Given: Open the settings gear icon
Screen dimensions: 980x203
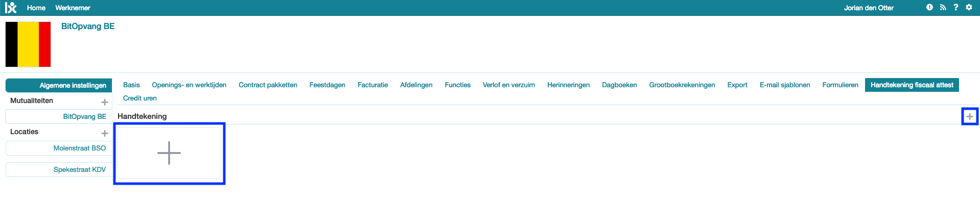Looking at the screenshot, I should (x=969, y=7).
